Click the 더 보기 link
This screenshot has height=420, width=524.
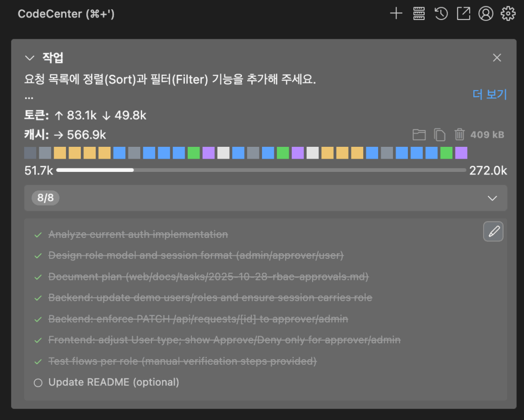[489, 95]
